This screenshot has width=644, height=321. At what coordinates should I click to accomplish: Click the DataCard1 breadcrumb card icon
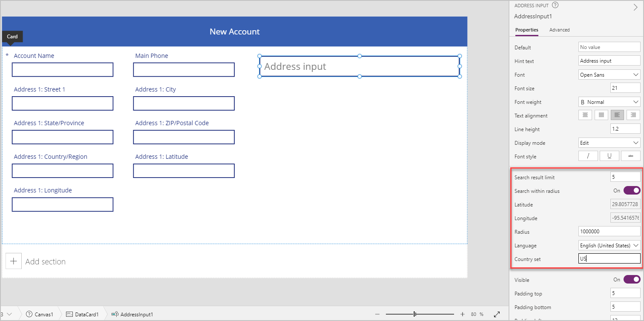point(69,314)
